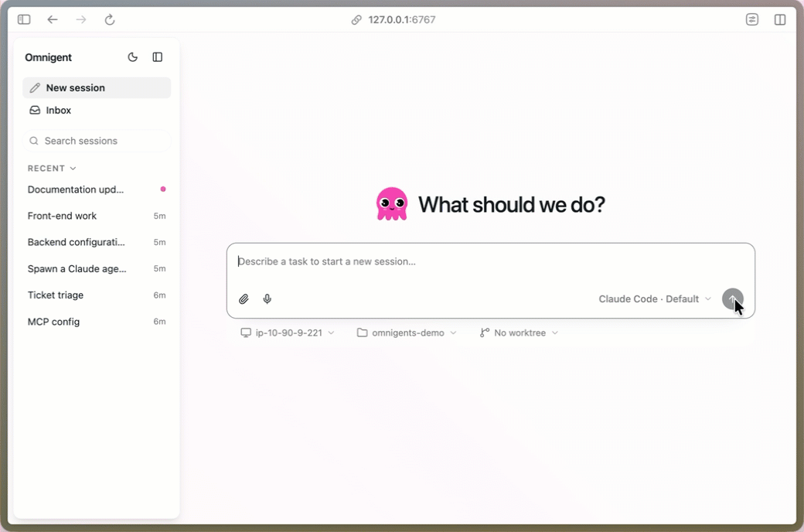Toggle dark mode with the moon icon
This screenshot has width=804, height=532.
click(x=132, y=57)
